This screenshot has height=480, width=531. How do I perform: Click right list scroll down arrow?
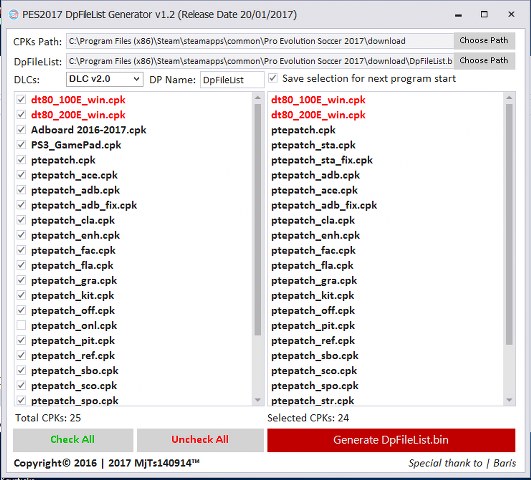click(509, 400)
